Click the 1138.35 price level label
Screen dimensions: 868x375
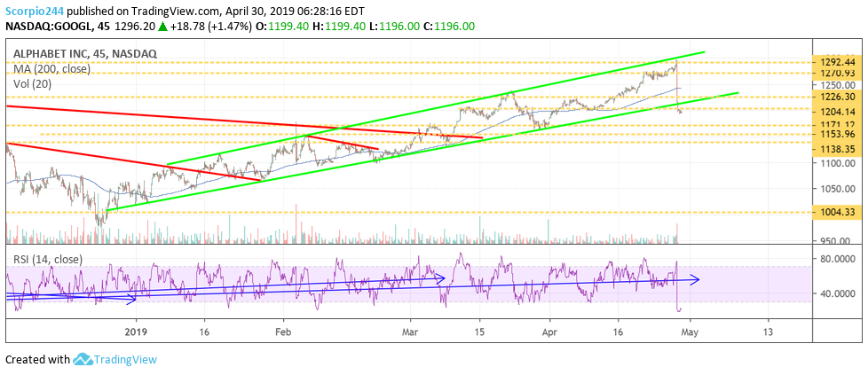[x=836, y=149]
